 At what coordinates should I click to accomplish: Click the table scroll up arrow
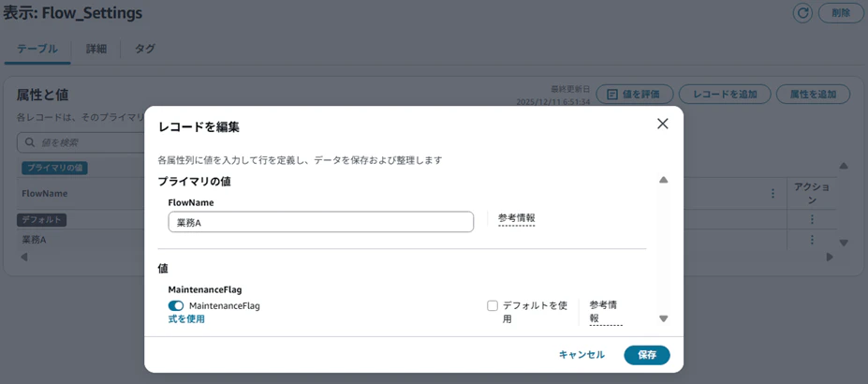pyautogui.click(x=844, y=166)
